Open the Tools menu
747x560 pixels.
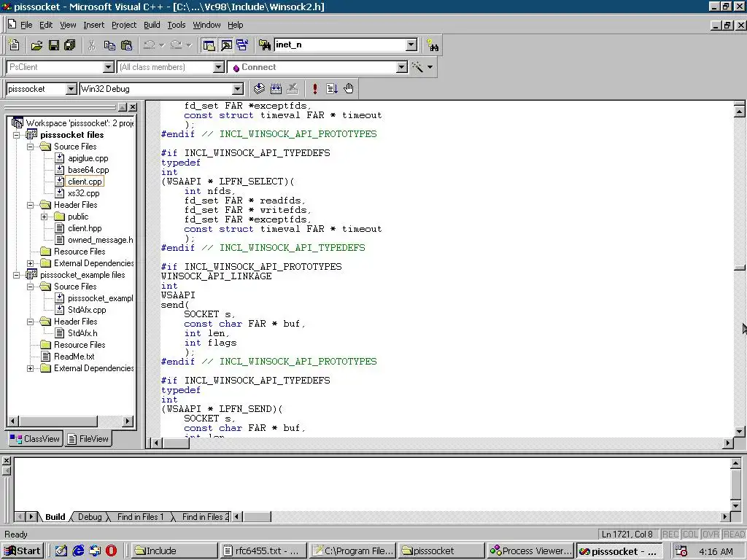[x=177, y=25]
